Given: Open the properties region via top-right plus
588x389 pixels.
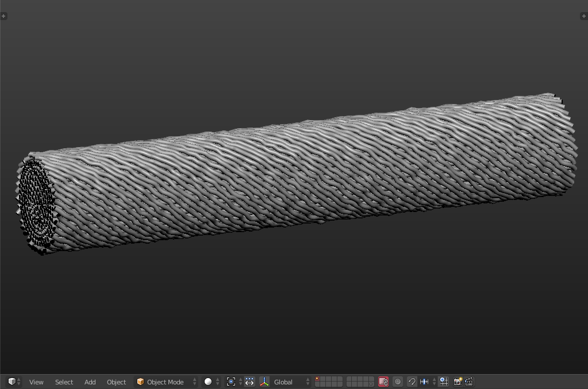Looking at the screenshot, I should coord(583,16).
